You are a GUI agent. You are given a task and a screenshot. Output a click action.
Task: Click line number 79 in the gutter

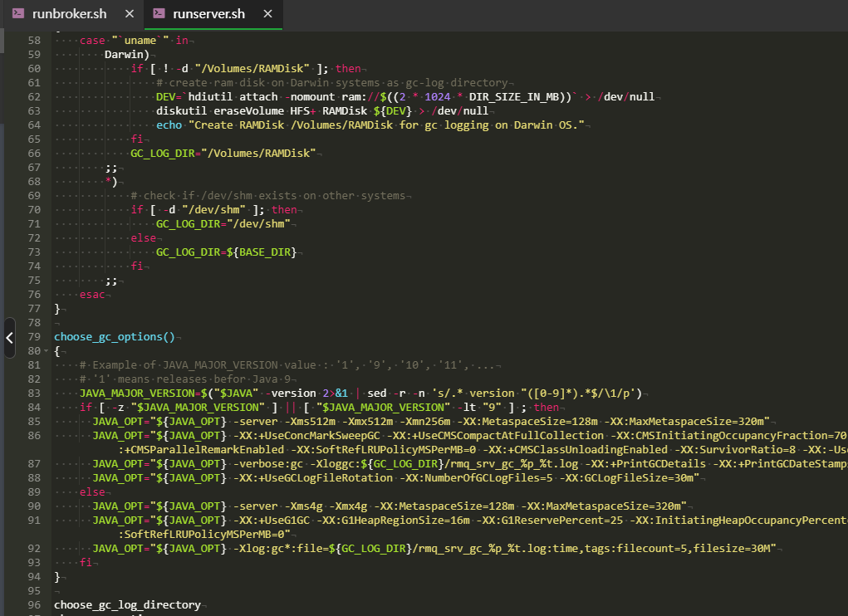click(34, 336)
